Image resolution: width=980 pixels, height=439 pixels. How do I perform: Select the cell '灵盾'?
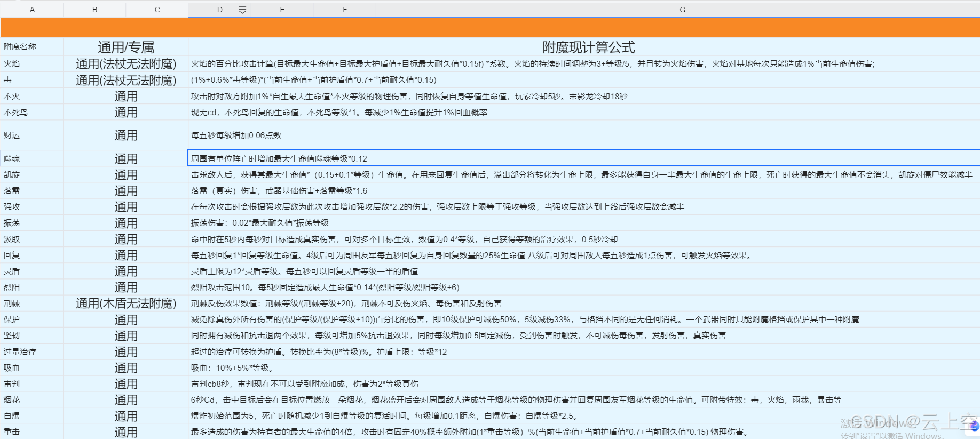tap(32, 271)
